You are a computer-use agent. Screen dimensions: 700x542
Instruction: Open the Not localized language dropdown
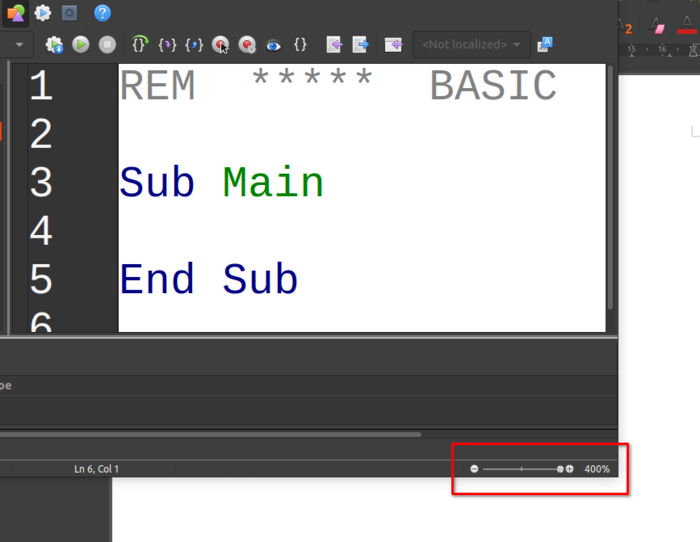click(471, 45)
